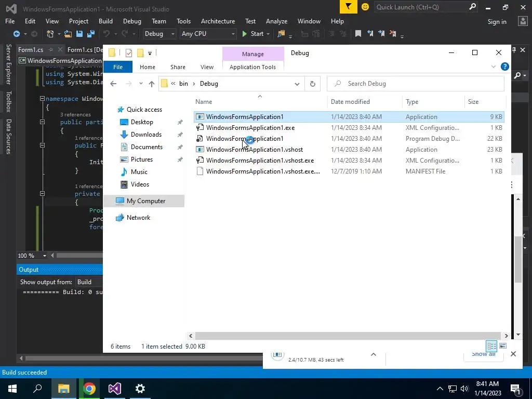The width and height of the screenshot is (532, 399).
Task: Click Sign in link in Visual Studio
Action: click(x=497, y=22)
